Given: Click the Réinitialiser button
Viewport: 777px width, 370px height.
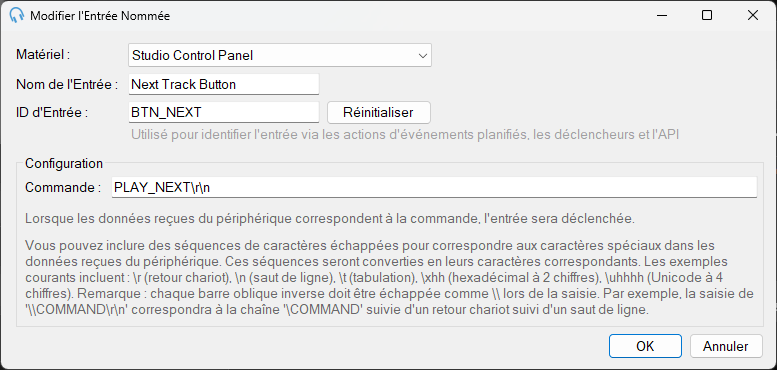Looking at the screenshot, I should pyautogui.click(x=379, y=112).
